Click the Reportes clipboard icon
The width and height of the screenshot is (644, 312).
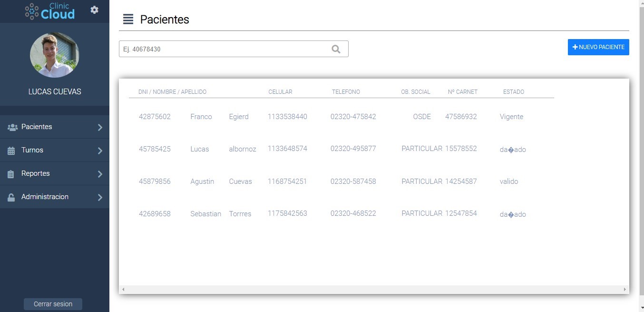tap(11, 174)
